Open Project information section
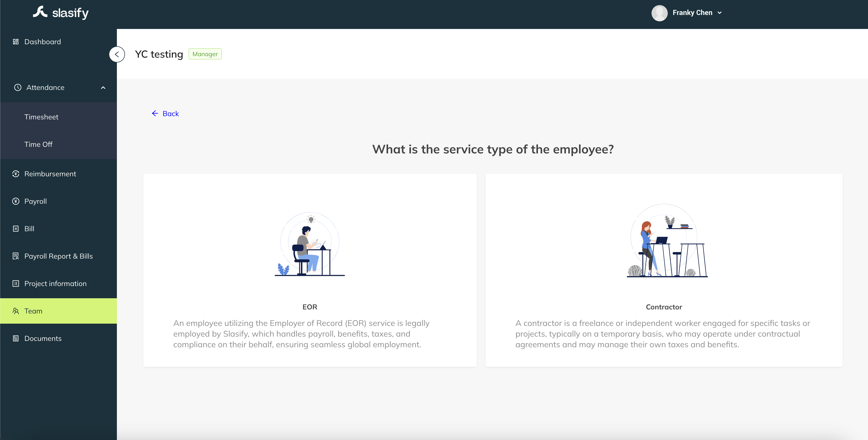868x440 pixels. tap(59, 283)
